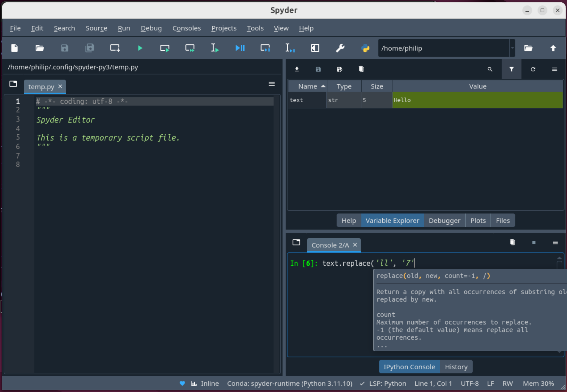
Task: Close the Console 2/A tab
Action: (x=355, y=245)
